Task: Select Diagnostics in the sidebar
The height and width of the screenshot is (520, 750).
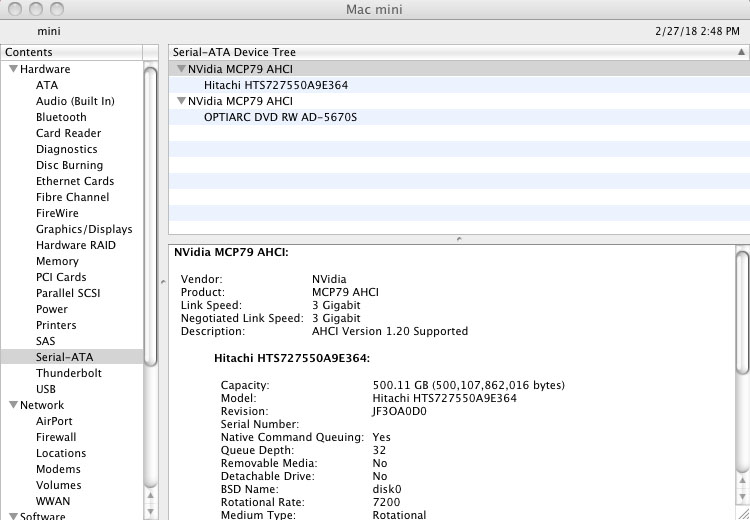Action: click(66, 149)
